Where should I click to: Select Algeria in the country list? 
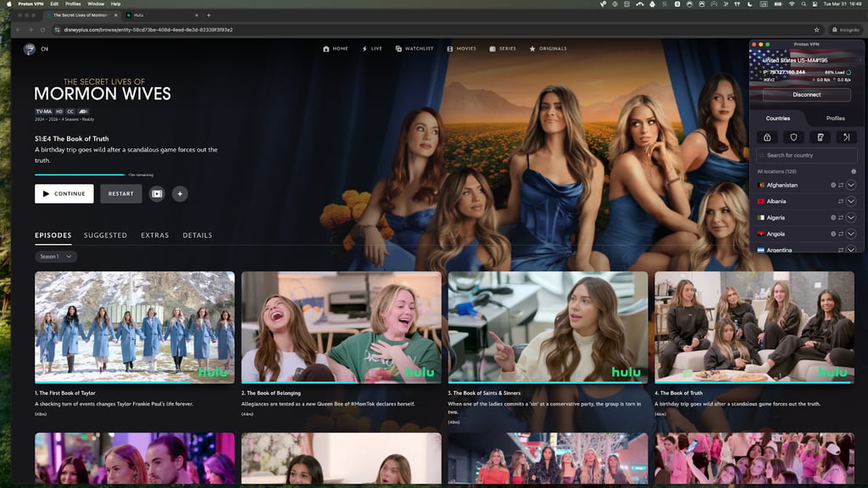point(776,218)
